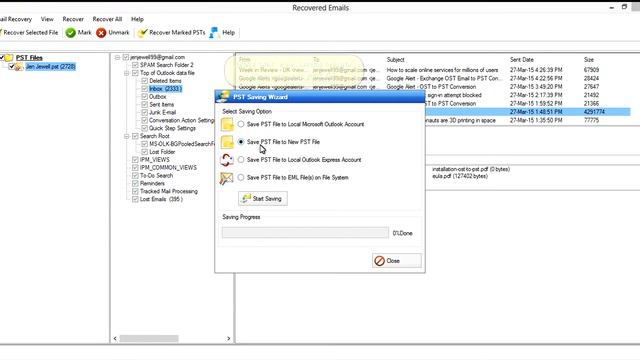
Task: Click the Help toolbar icon
Action: pos(214,33)
